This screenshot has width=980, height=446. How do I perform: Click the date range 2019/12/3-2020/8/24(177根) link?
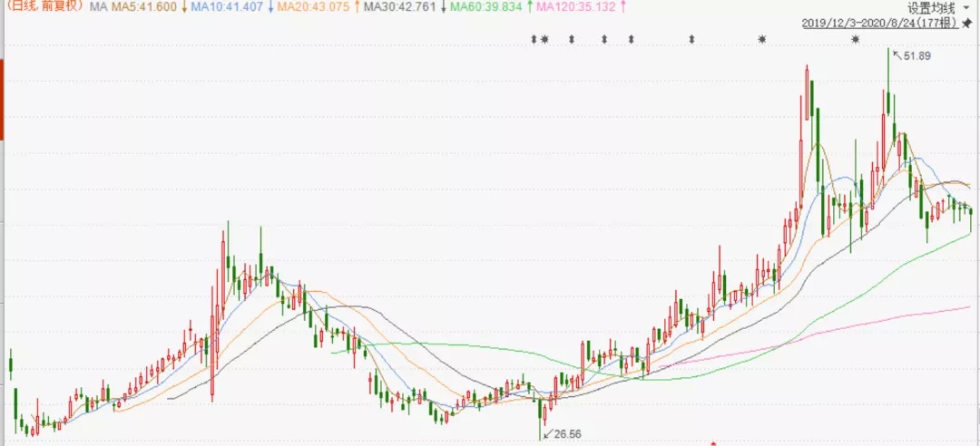coord(879,23)
